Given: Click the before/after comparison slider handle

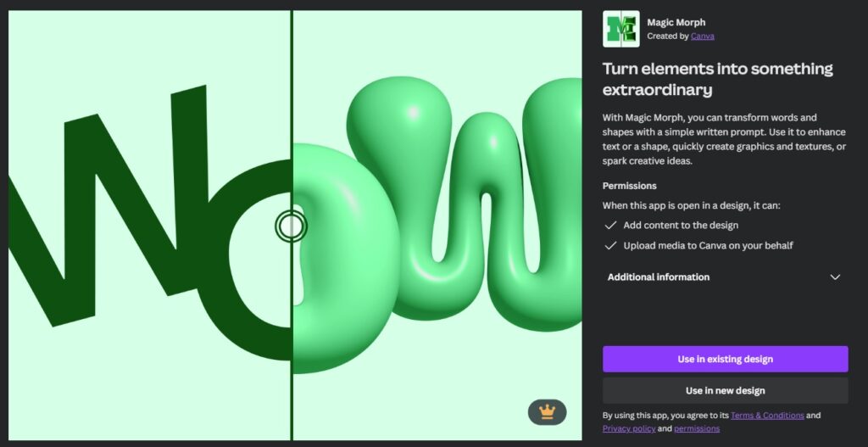Looking at the screenshot, I should (292, 226).
